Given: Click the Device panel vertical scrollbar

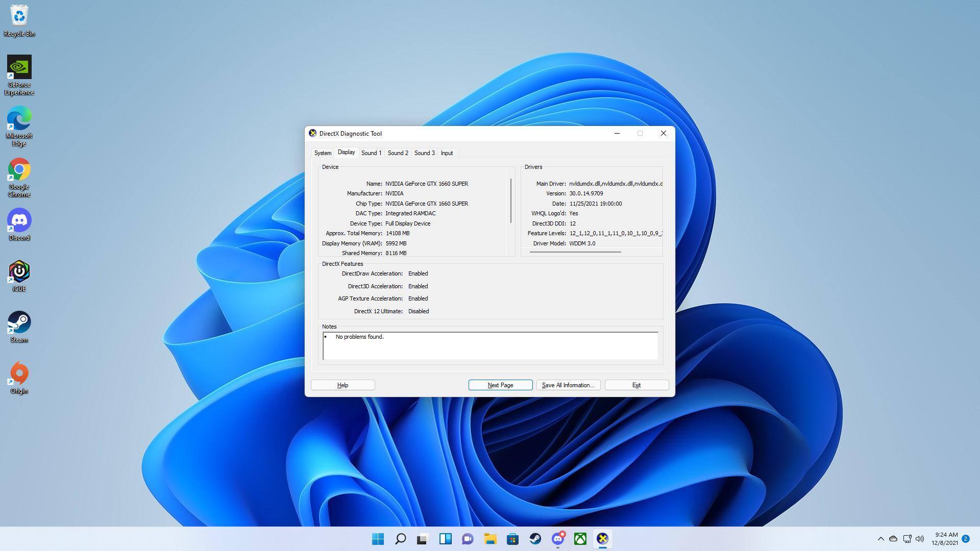Looking at the screenshot, I should point(510,201).
